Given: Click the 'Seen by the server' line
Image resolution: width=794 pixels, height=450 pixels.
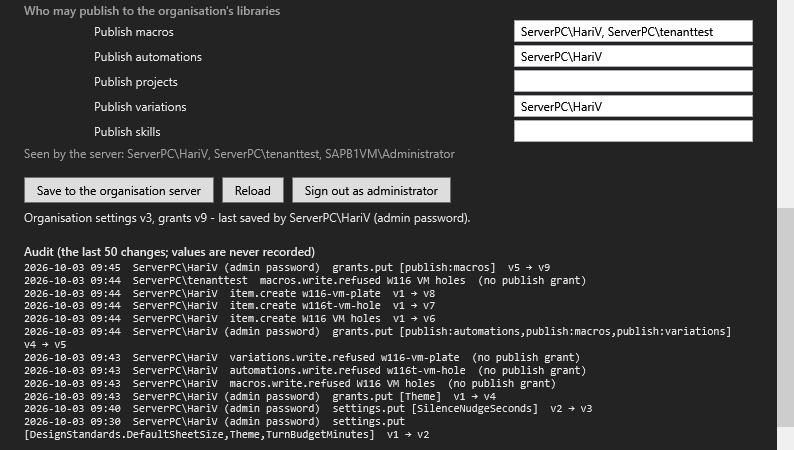Looking at the screenshot, I should pyautogui.click(x=240, y=154).
